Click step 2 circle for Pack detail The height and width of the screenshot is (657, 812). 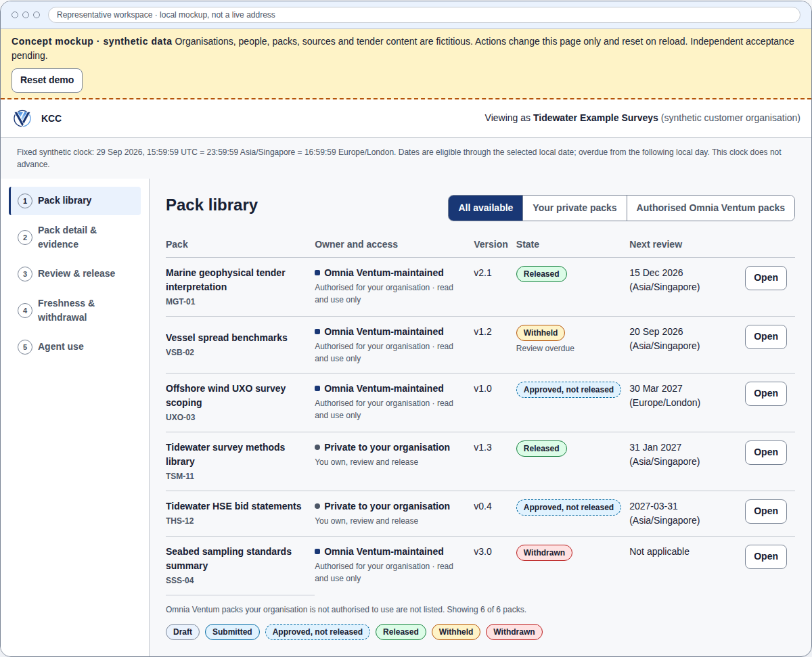[25, 237]
